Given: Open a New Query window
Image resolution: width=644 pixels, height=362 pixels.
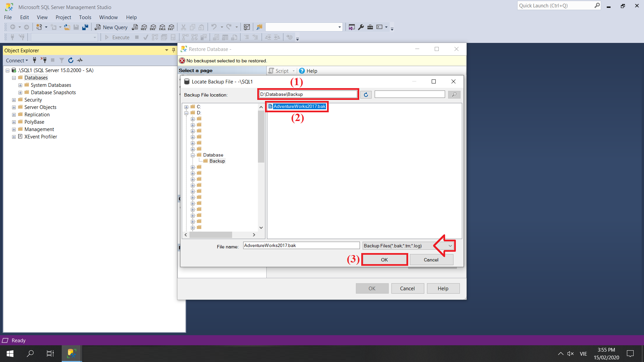Looking at the screenshot, I should 111,27.
